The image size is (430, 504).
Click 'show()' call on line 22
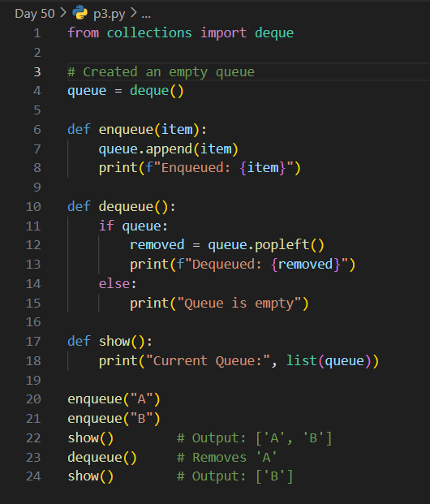pos(91,437)
